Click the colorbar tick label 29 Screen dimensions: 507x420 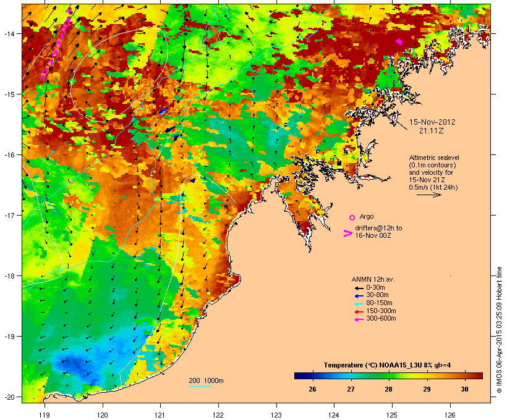point(427,389)
